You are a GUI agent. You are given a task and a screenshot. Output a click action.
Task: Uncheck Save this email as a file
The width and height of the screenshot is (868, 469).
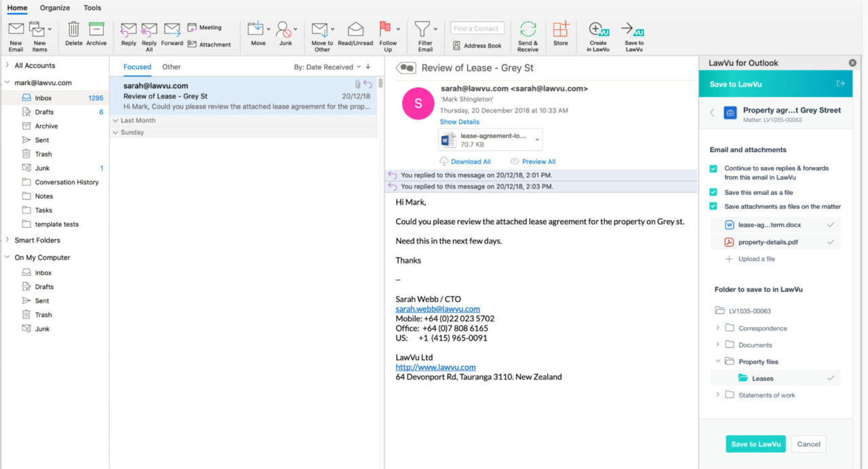pos(714,191)
